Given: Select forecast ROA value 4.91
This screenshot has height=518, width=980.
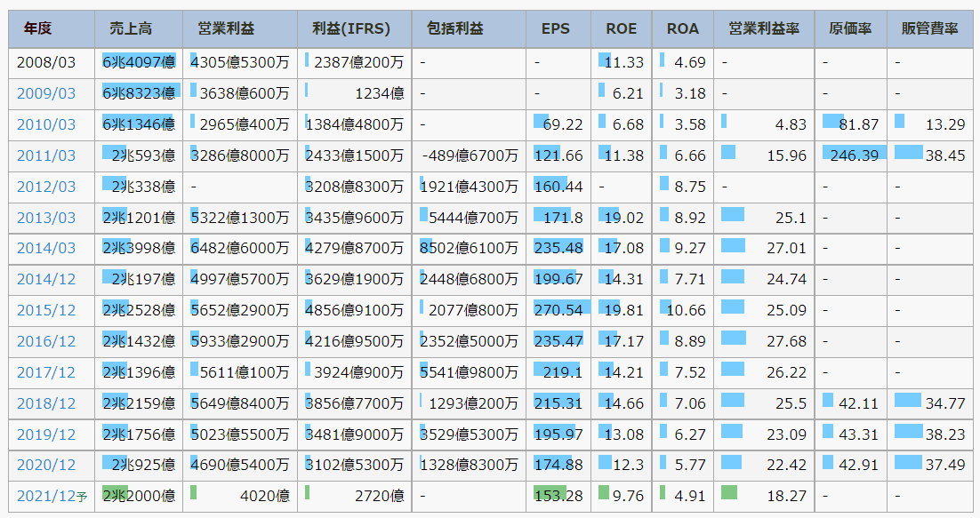Looking at the screenshot, I should [690, 496].
